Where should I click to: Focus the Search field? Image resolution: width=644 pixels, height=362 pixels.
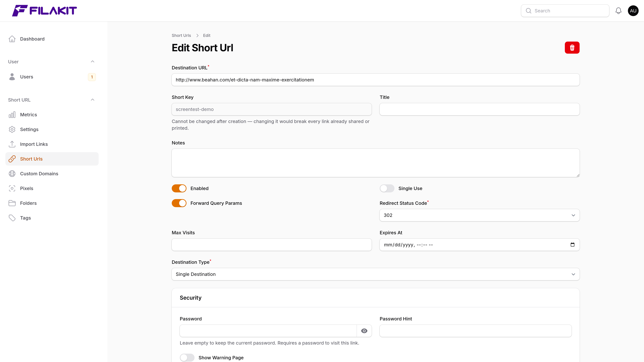(x=565, y=11)
